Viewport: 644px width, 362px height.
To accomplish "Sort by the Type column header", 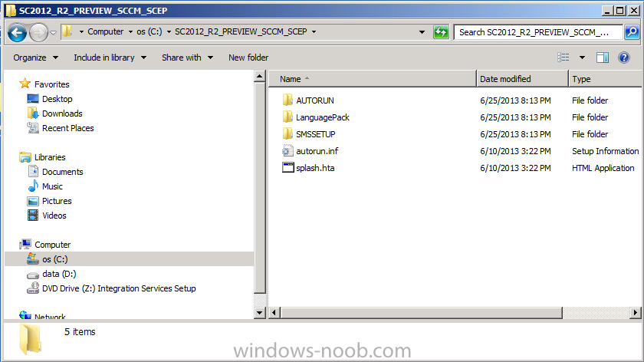I will click(x=606, y=79).
